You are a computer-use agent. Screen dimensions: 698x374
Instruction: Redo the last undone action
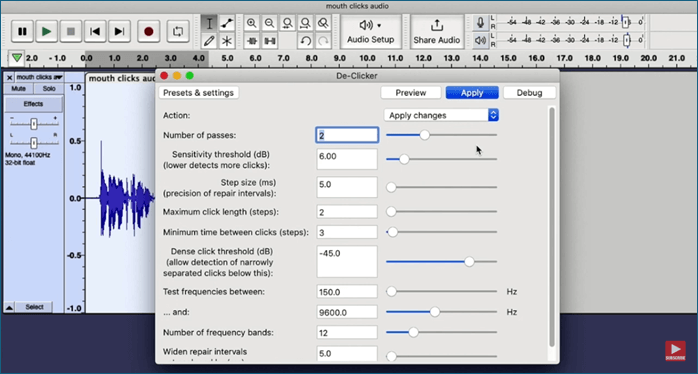[323, 41]
